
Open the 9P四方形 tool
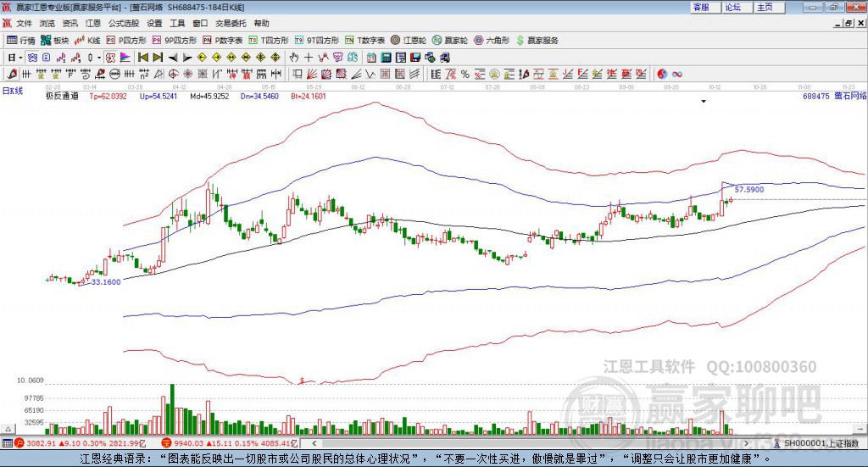tap(175, 41)
